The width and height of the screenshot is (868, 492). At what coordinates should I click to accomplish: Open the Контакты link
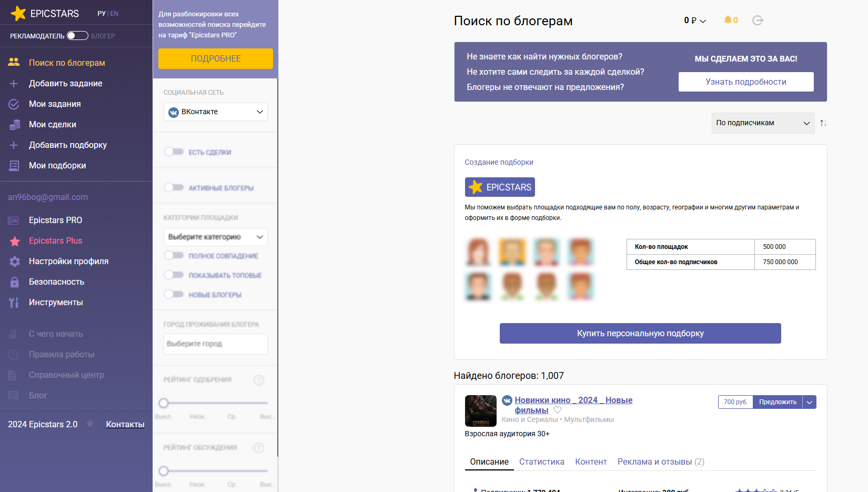coord(125,424)
